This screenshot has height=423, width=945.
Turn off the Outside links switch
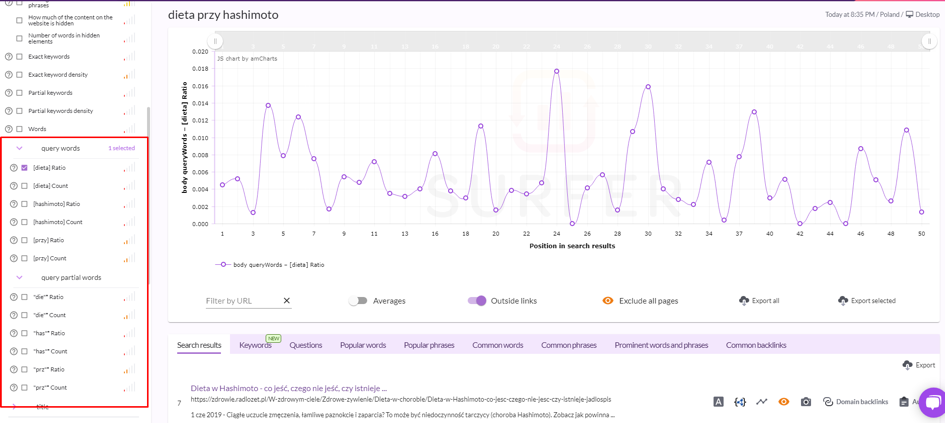pos(477,301)
